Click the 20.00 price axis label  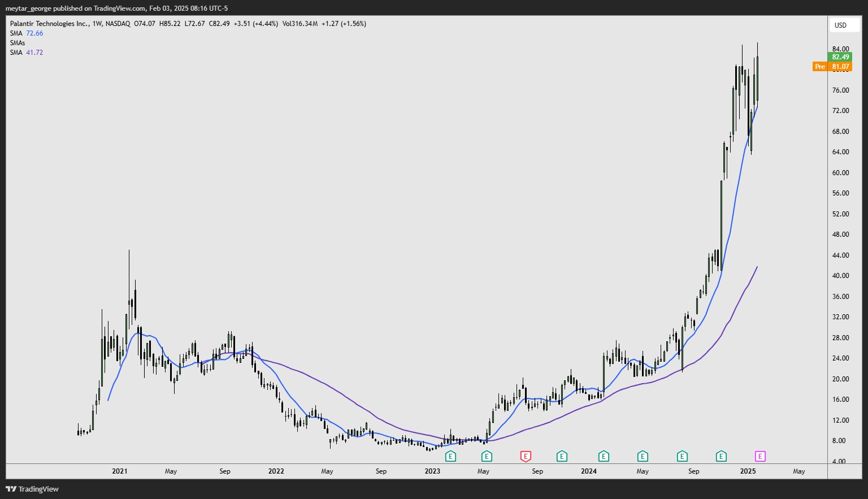click(x=840, y=379)
